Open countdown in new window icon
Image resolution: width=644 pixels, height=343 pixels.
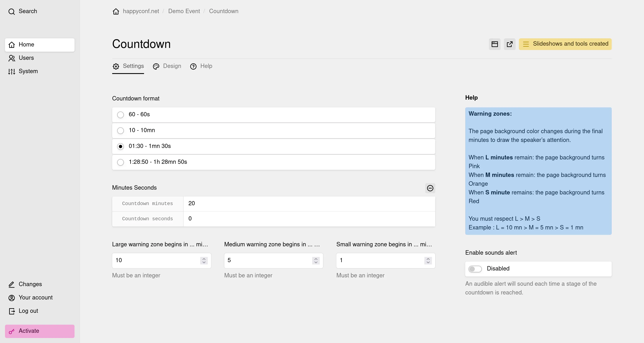coord(510,44)
